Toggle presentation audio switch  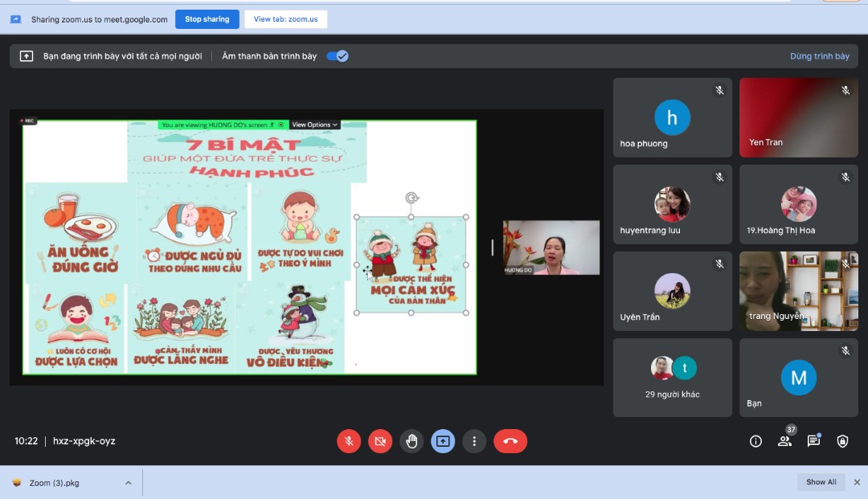tap(338, 56)
